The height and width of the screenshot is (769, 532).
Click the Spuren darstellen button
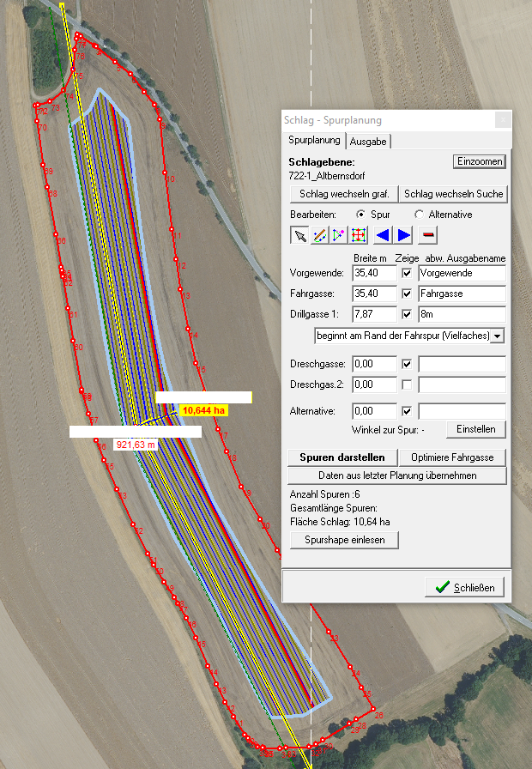[342, 457]
